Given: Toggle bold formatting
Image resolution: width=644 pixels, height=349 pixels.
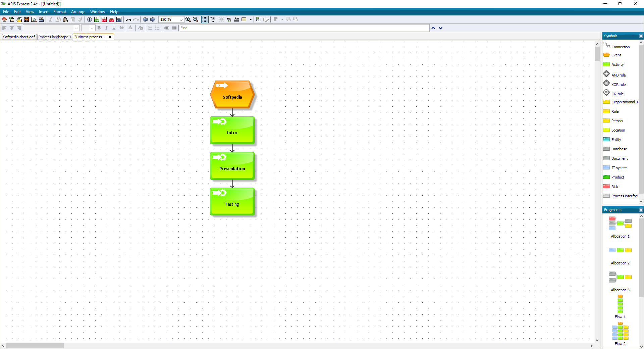Looking at the screenshot, I should click(x=99, y=28).
